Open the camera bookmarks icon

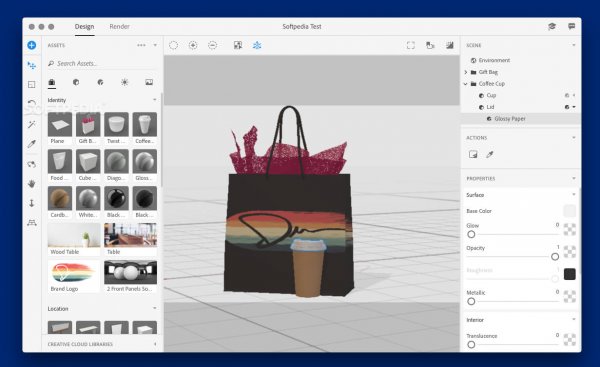(x=430, y=45)
